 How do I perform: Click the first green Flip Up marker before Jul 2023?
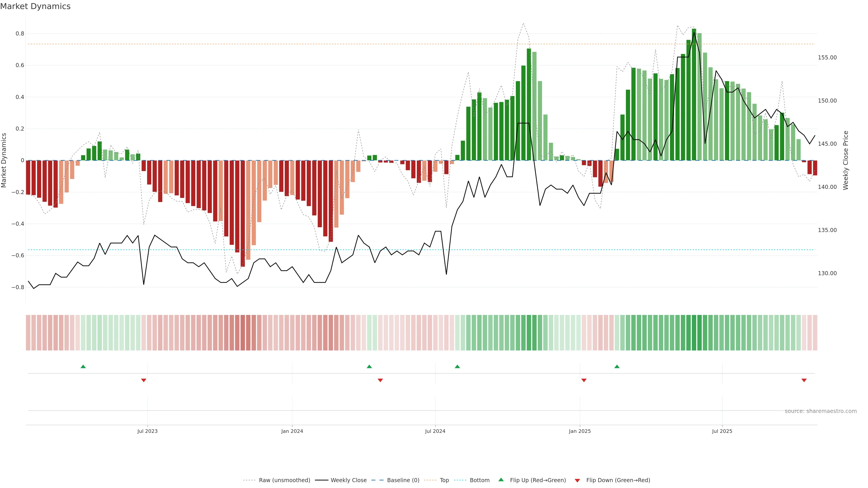83,366
